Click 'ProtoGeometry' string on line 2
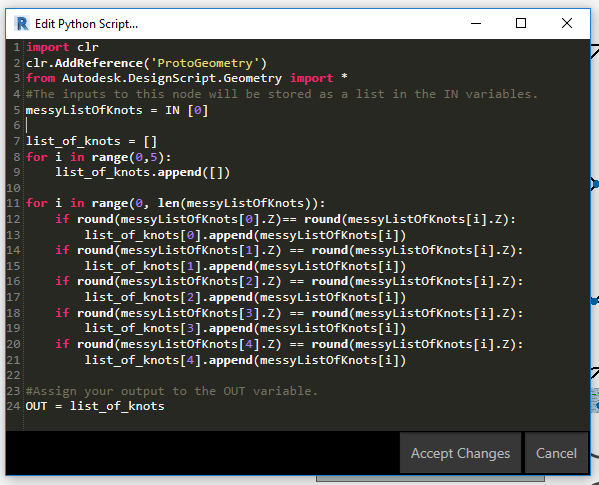The height and width of the screenshot is (485, 599). pos(205,63)
